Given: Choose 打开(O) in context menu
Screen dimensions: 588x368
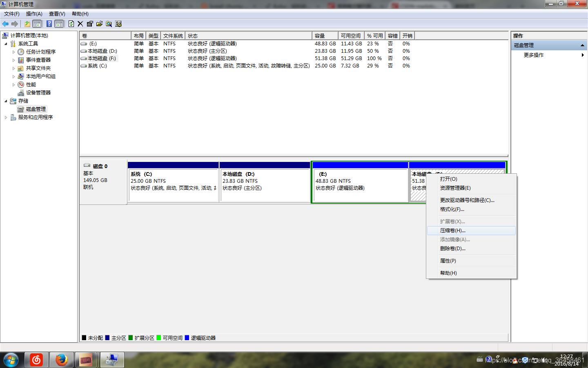Looking at the screenshot, I should [x=471, y=179].
